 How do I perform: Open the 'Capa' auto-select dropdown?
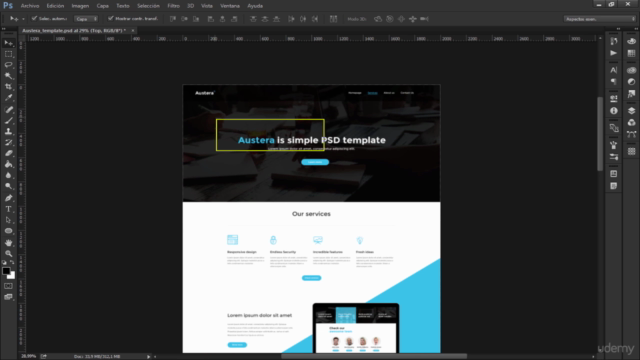(86, 19)
